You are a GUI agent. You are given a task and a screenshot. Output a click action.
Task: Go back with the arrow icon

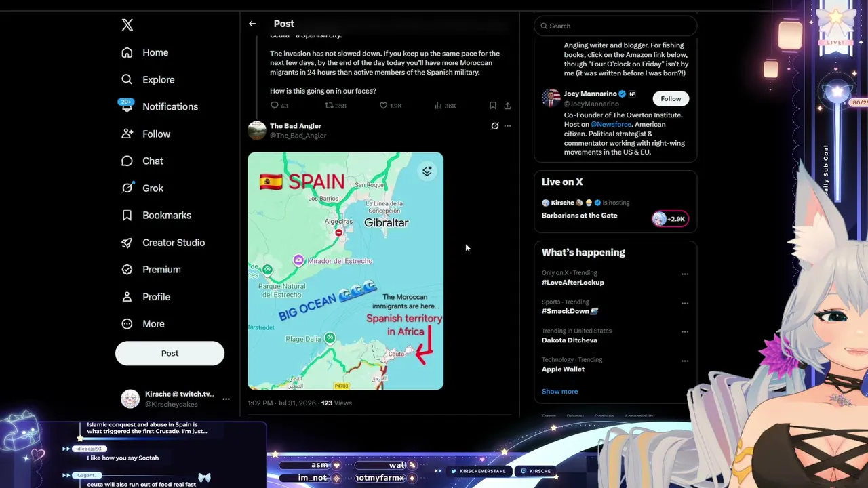coord(252,24)
